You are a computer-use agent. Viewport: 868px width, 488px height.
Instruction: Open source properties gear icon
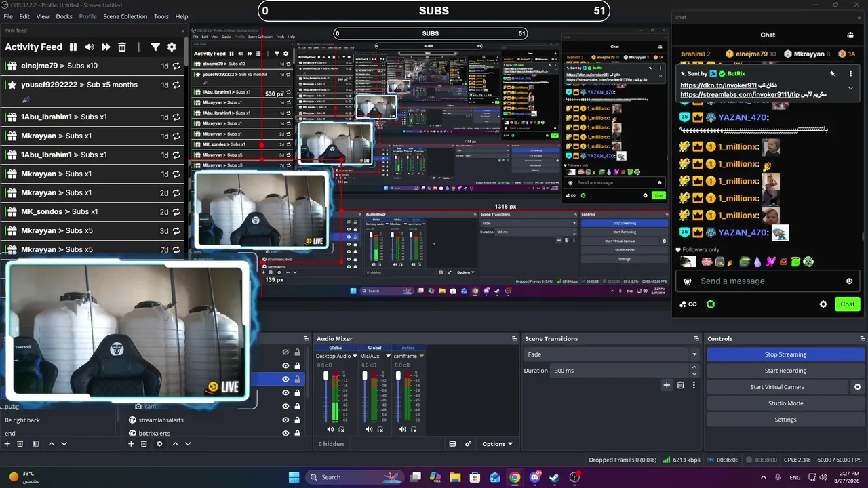click(x=159, y=444)
